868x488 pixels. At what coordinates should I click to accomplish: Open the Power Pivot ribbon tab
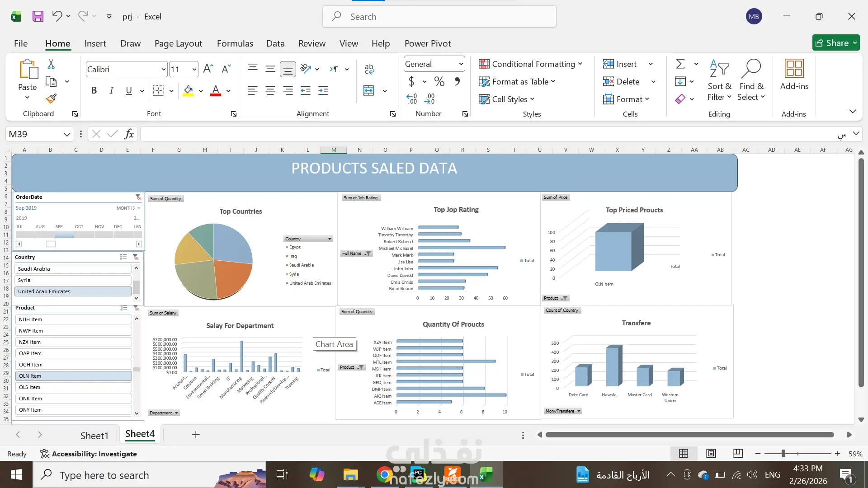(427, 43)
